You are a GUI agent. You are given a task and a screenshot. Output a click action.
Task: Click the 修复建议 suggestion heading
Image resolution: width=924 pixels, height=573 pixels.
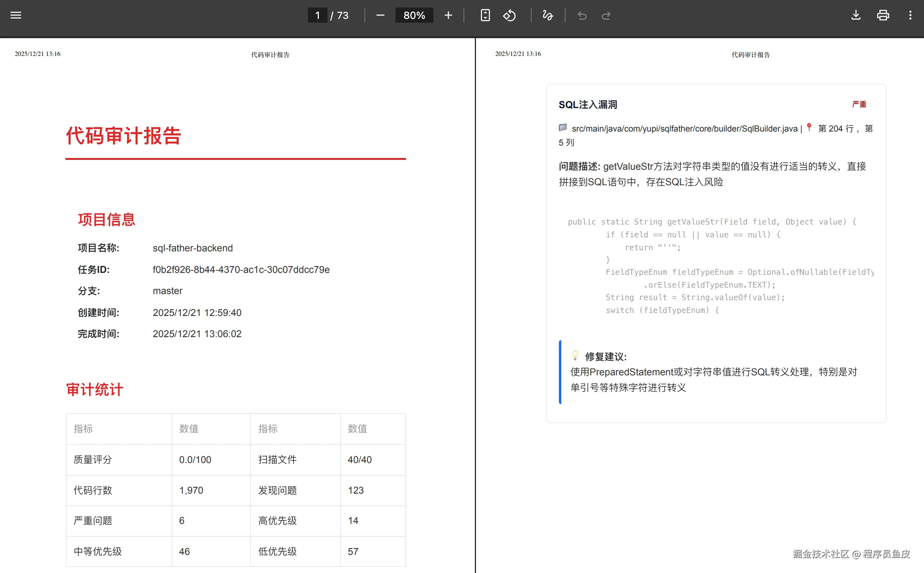click(x=606, y=356)
